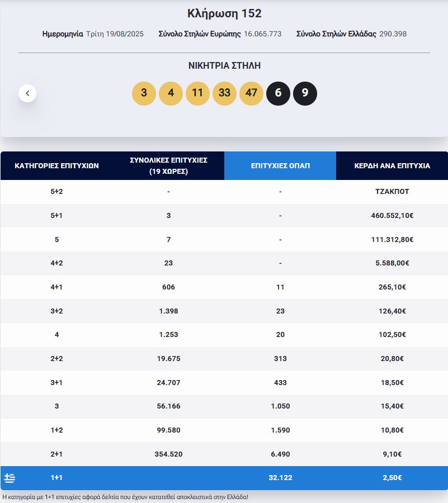Click the 32.122 winners value in blue row
Viewport: 448px width, 503px height.
280,478
